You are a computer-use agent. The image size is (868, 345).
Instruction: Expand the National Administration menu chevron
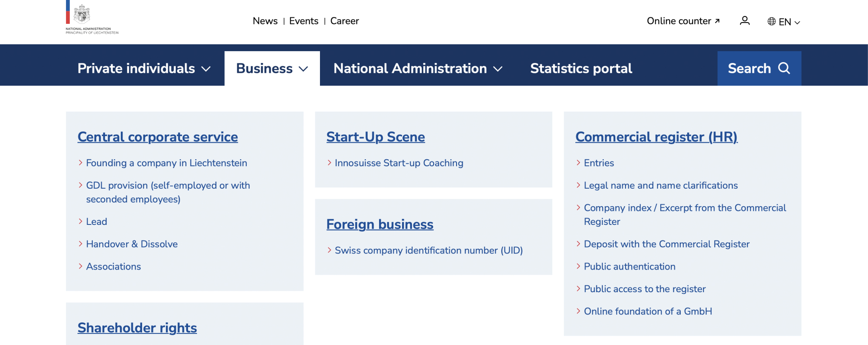tap(498, 69)
